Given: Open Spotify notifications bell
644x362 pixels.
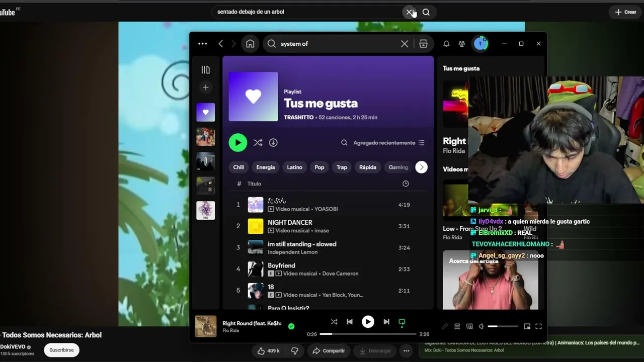Looking at the screenshot, I should pyautogui.click(x=446, y=44).
